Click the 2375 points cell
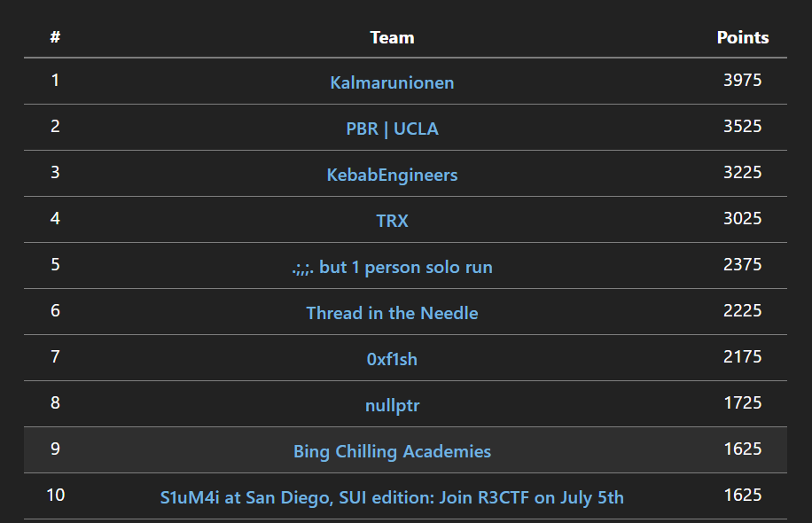The height and width of the screenshot is (523, 812). click(x=743, y=265)
